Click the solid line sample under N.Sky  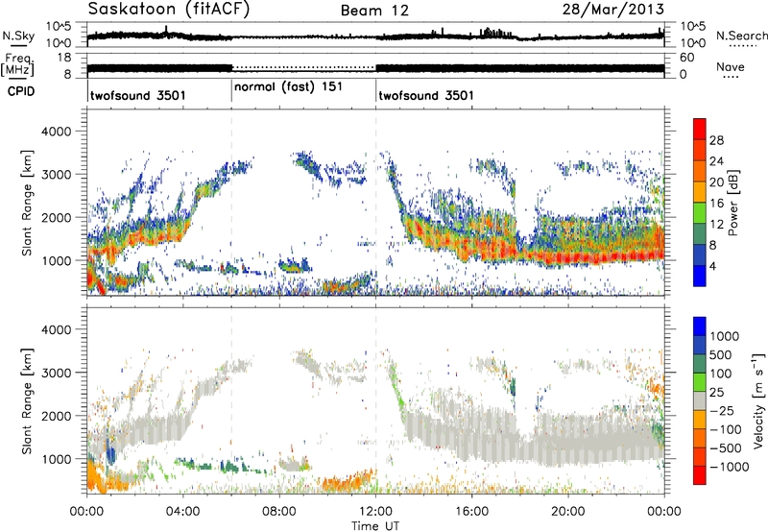[19, 45]
